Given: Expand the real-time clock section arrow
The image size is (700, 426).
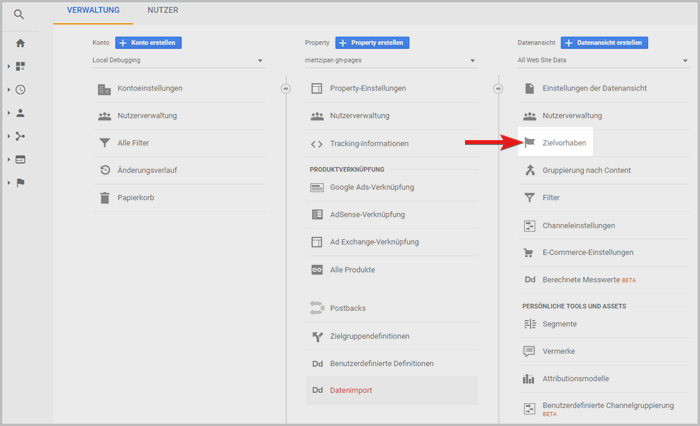Looking at the screenshot, I should (x=8, y=90).
